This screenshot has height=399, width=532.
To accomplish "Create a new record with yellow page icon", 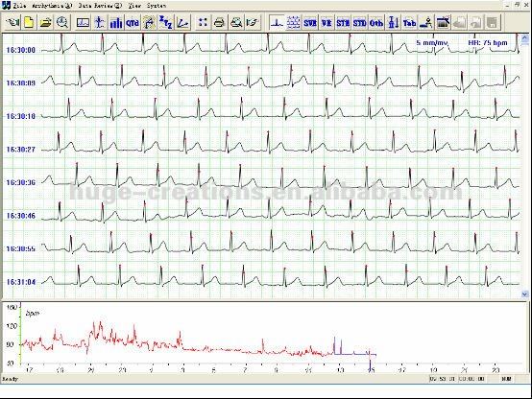I will pos(29,22).
